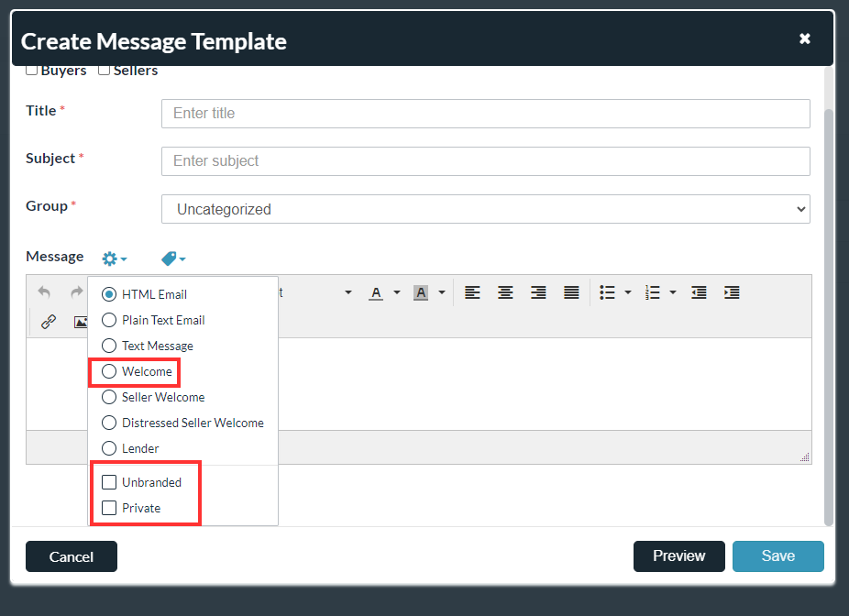
Task: Align text left in the editor
Action: 472,292
